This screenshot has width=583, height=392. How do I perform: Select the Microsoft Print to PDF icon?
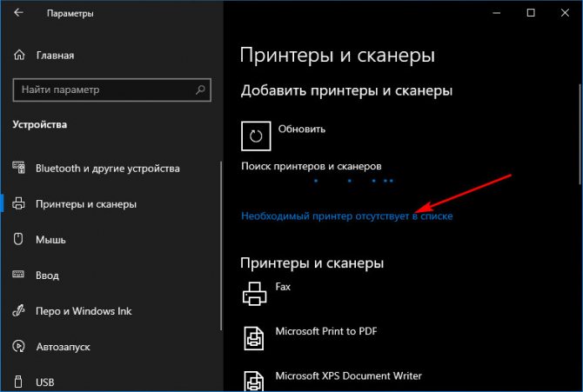[254, 338]
